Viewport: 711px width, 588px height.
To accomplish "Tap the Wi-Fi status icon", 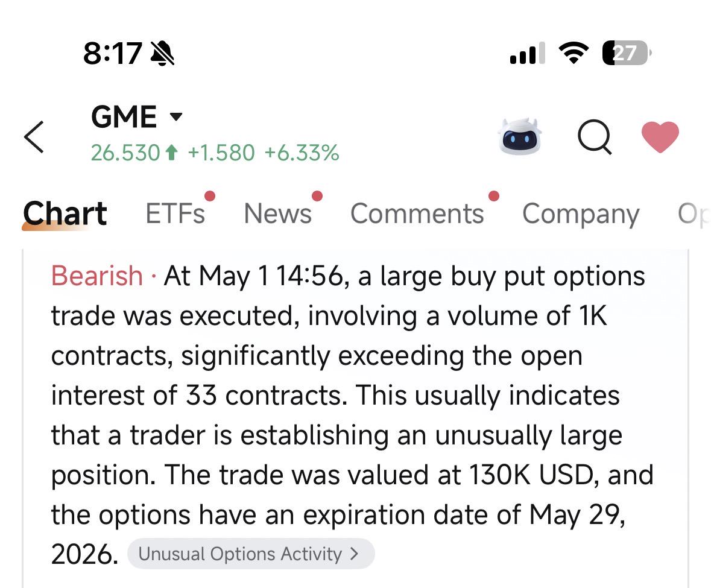I will point(573,53).
